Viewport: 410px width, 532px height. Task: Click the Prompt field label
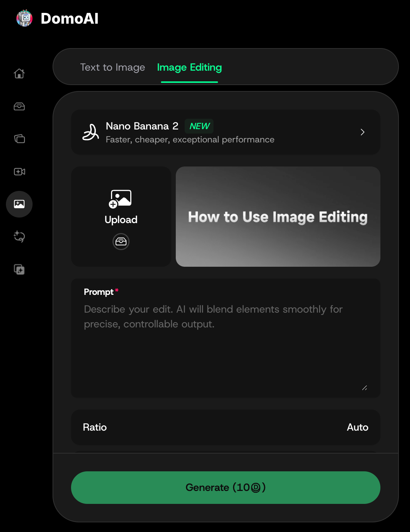click(x=99, y=292)
